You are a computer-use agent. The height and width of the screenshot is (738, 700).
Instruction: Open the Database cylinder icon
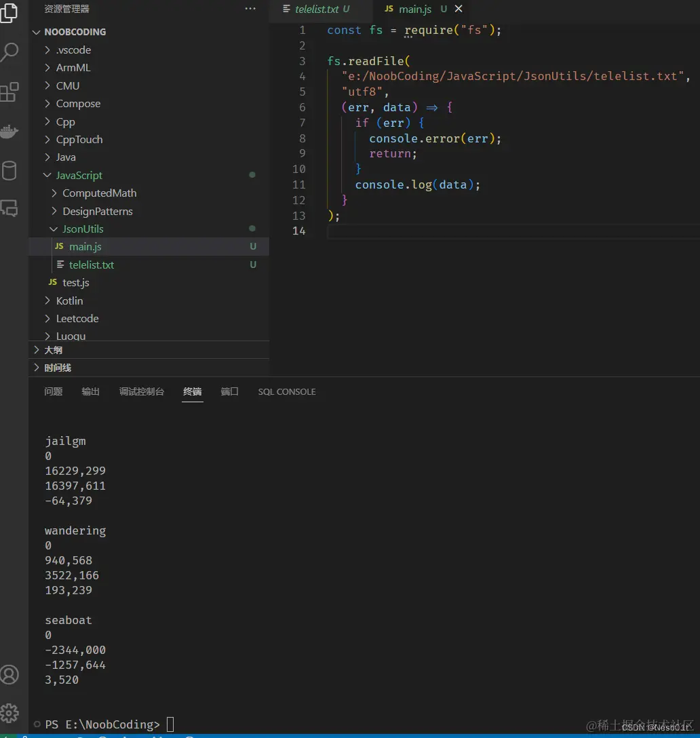9,170
